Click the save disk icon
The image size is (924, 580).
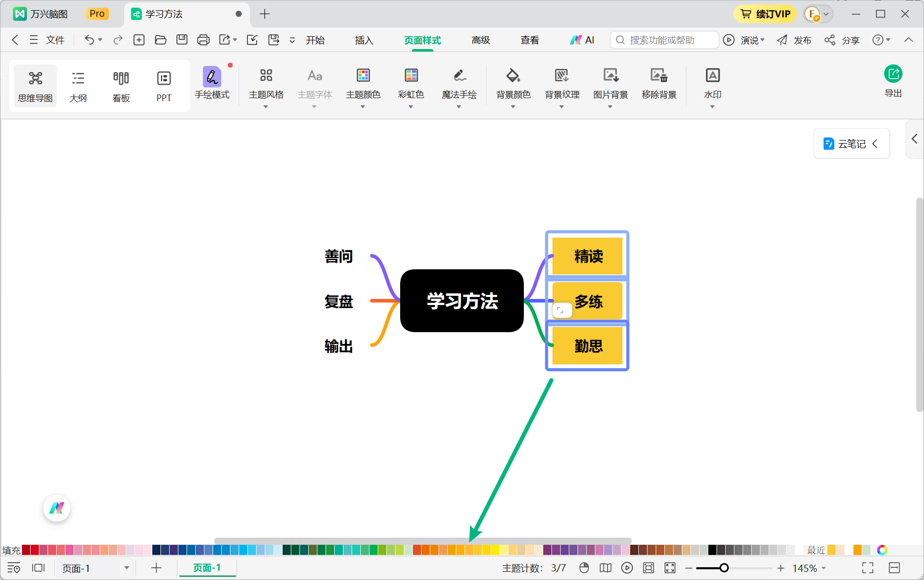click(182, 40)
